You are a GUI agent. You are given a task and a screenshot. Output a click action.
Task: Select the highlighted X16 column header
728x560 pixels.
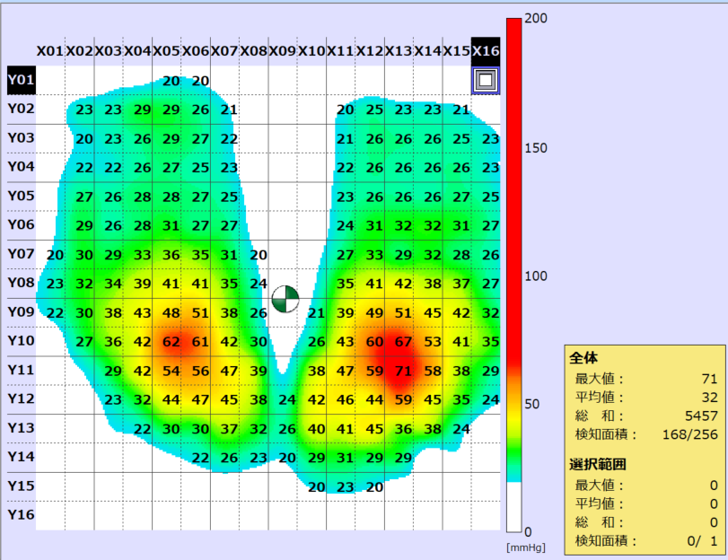[486, 51]
